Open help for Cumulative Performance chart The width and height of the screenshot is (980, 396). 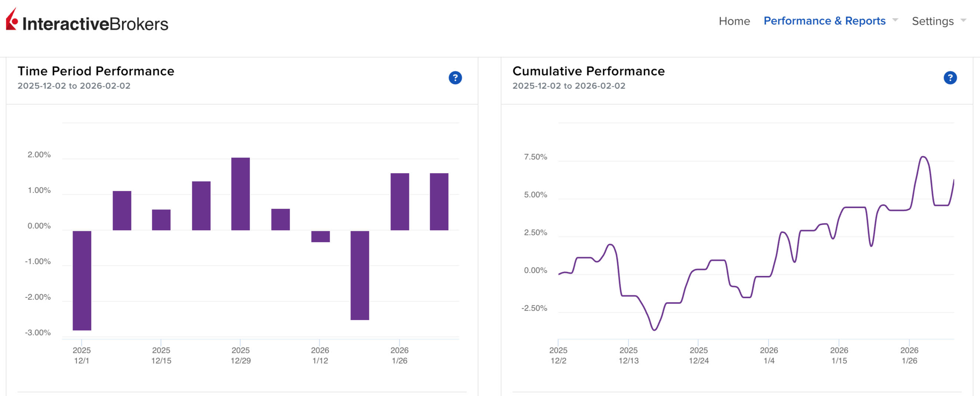coord(950,77)
